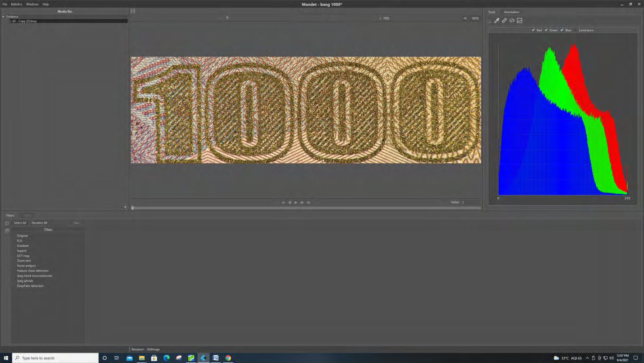This screenshot has width=644, height=363.
Task: Step forward one frame
Action: point(302,202)
